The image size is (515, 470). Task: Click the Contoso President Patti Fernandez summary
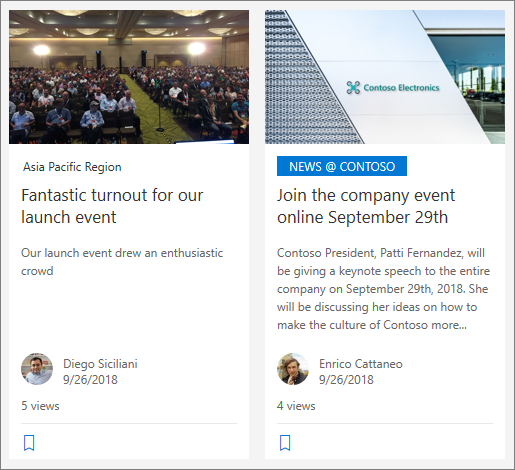383,289
